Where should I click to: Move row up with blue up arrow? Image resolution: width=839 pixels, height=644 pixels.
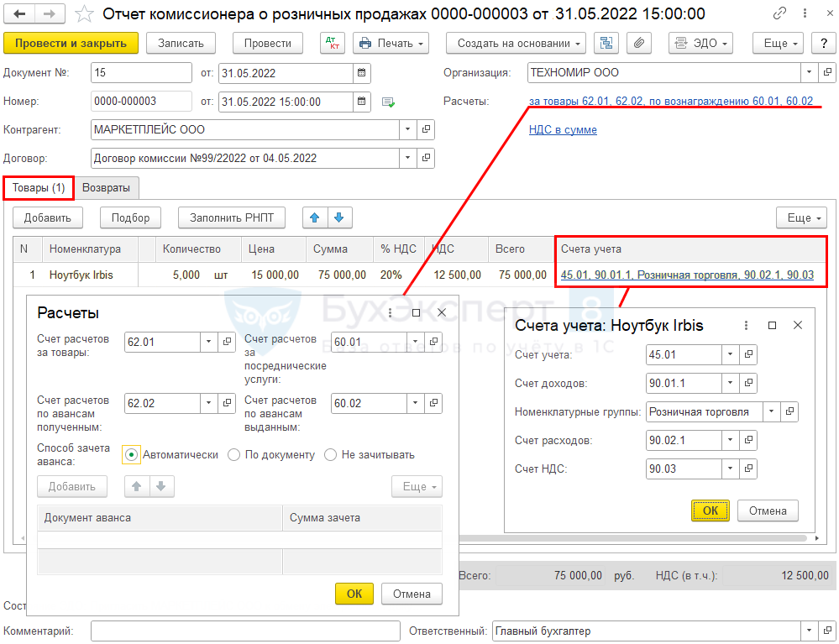click(x=315, y=217)
